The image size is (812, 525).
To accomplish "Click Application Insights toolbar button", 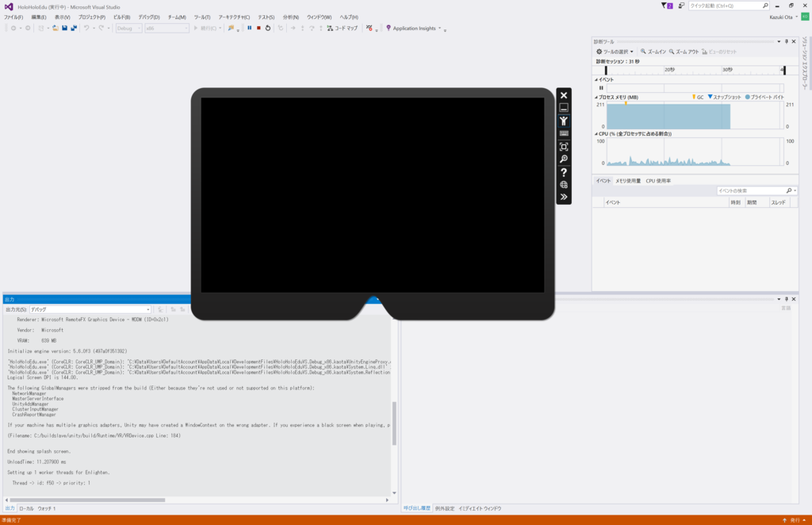I will coord(413,28).
